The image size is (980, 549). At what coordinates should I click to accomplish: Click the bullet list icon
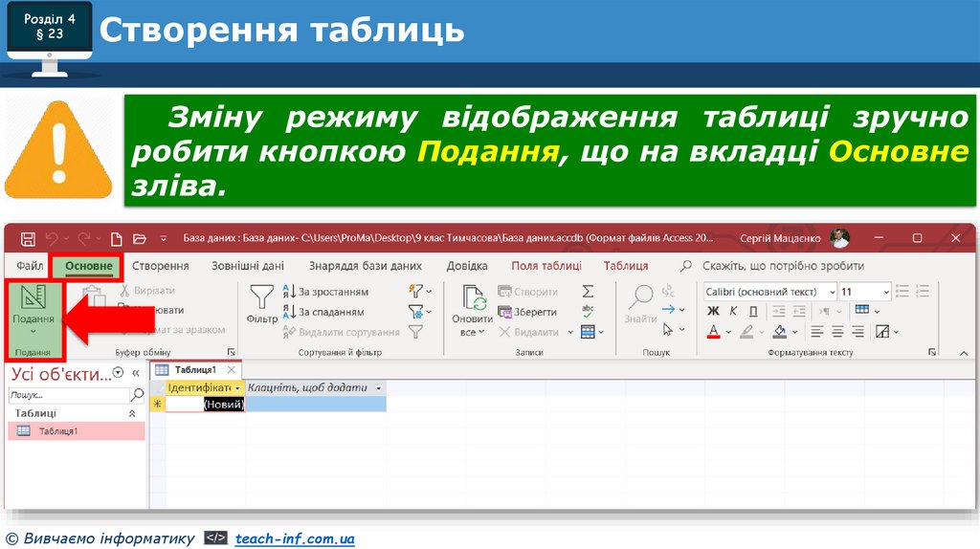pos(902,291)
